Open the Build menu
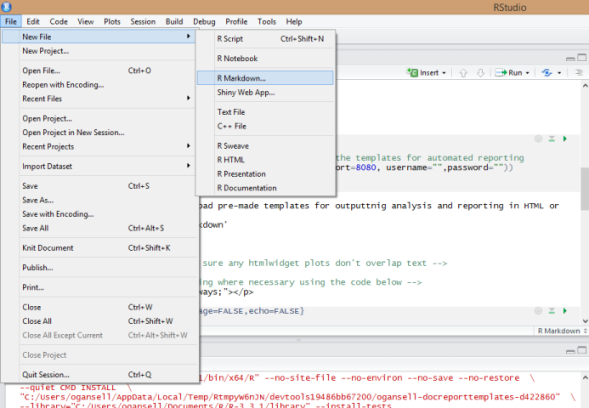Viewport: 589px width, 408px height. click(x=174, y=21)
